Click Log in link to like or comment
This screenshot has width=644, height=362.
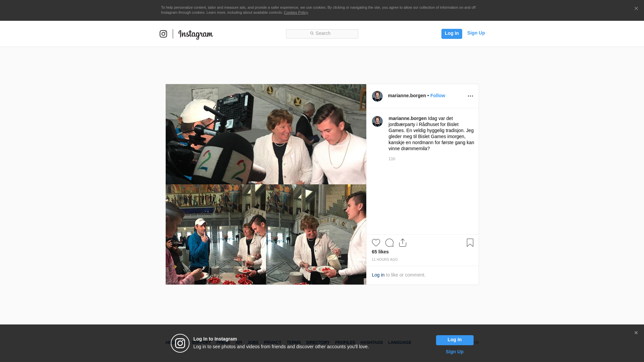(378, 275)
